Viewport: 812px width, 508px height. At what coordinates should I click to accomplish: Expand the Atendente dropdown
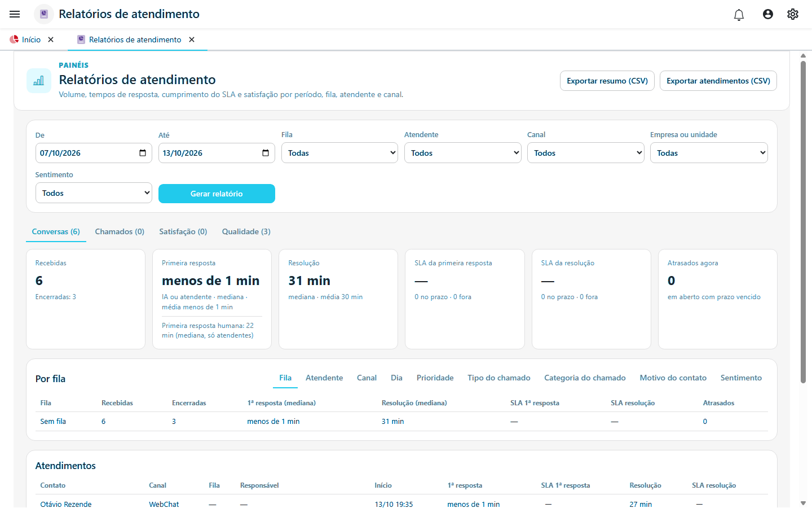[462, 153]
